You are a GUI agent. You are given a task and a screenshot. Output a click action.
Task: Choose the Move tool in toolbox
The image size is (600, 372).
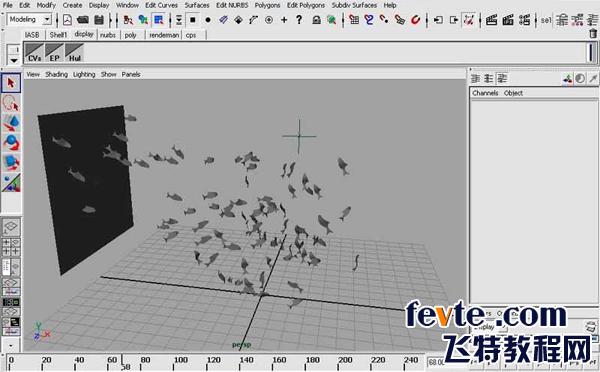click(11, 123)
